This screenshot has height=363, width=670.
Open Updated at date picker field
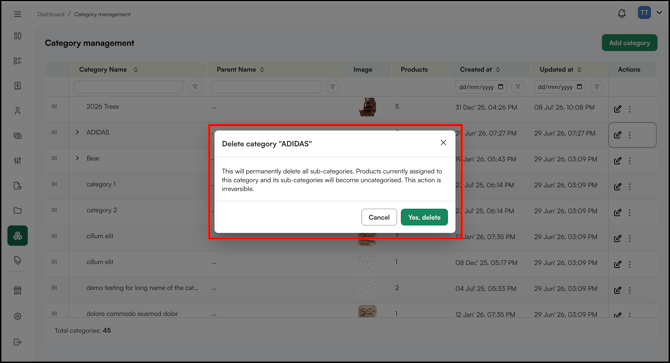coord(560,87)
